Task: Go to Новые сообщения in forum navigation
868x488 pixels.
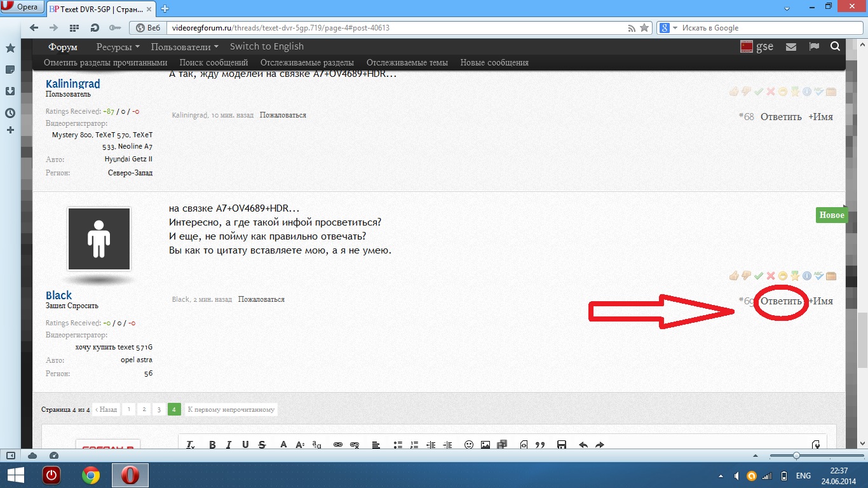Action: click(494, 62)
